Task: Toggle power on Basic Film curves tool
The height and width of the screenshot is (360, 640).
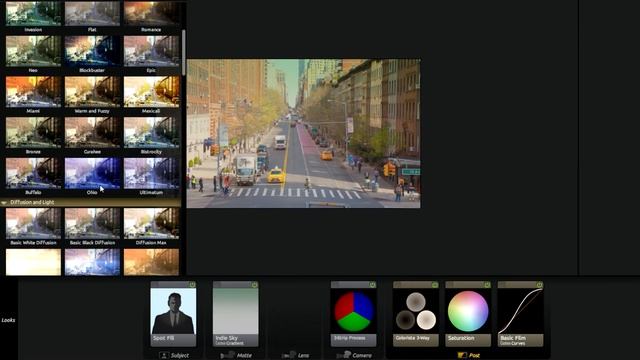Action: [540, 284]
